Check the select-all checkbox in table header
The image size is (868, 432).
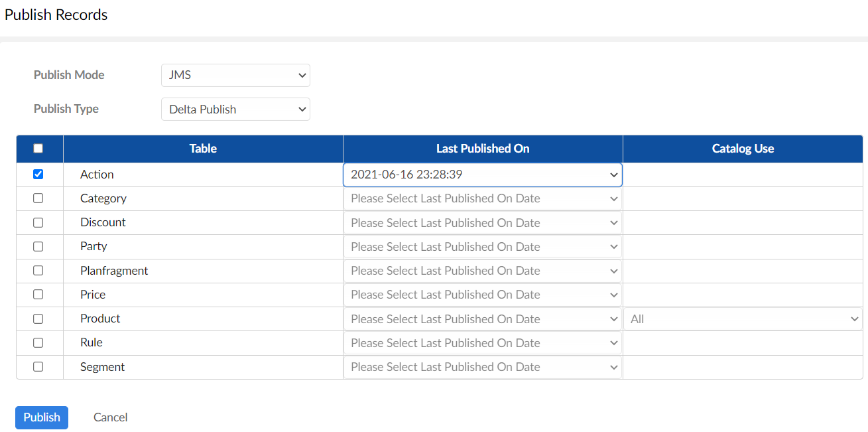tap(38, 149)
